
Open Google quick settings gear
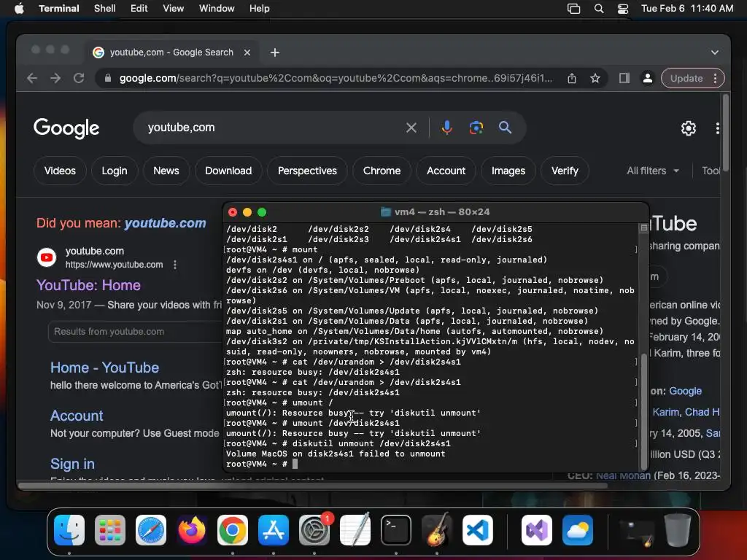(x=688, y=128)
